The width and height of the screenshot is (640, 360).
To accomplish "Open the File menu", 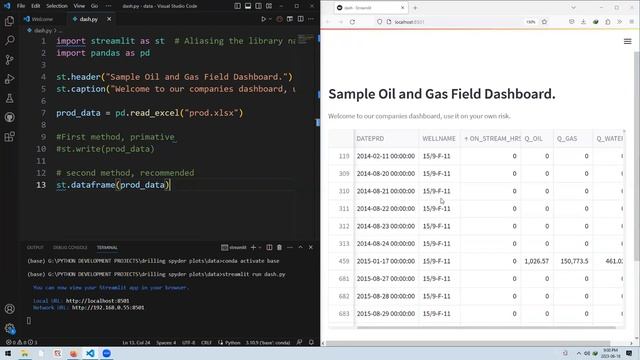I will 21,6.
